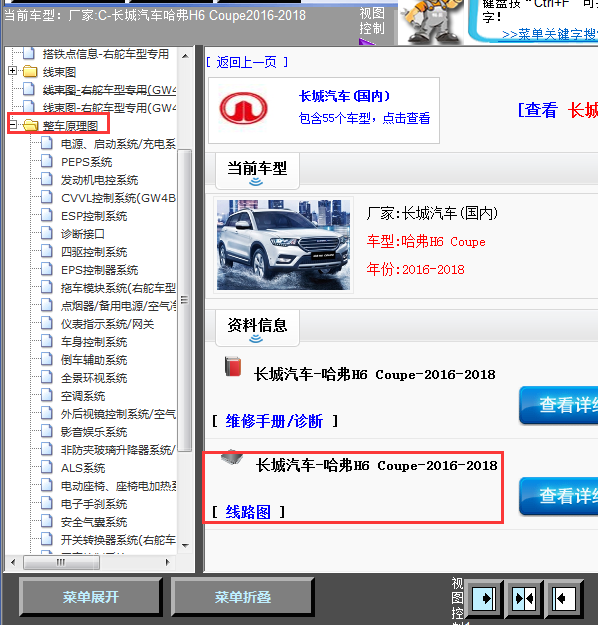Open 倒车辅助系统 diagram
598x625 pixels.
point(94,360)
